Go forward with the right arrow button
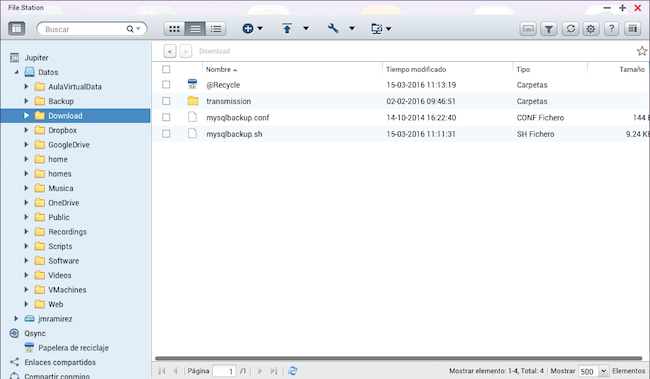Viewport: 650px width, 379px height. pos(185,51)
